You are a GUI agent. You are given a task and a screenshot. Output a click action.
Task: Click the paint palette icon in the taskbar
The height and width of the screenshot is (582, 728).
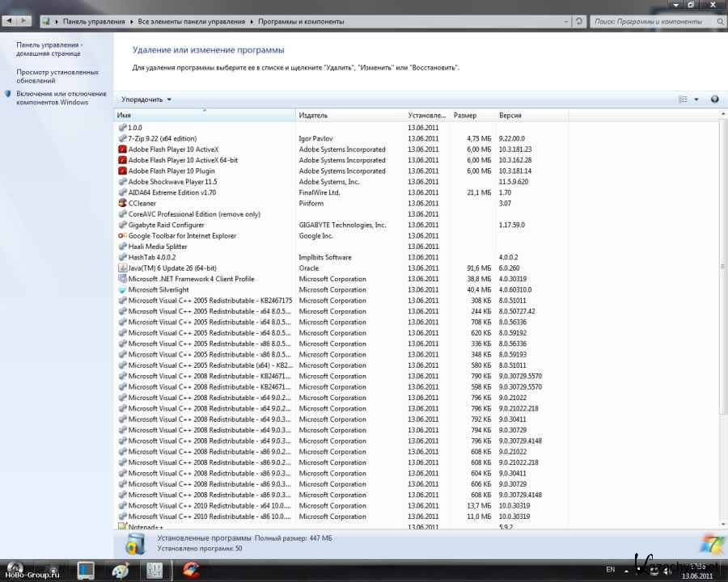coord(120,571)
